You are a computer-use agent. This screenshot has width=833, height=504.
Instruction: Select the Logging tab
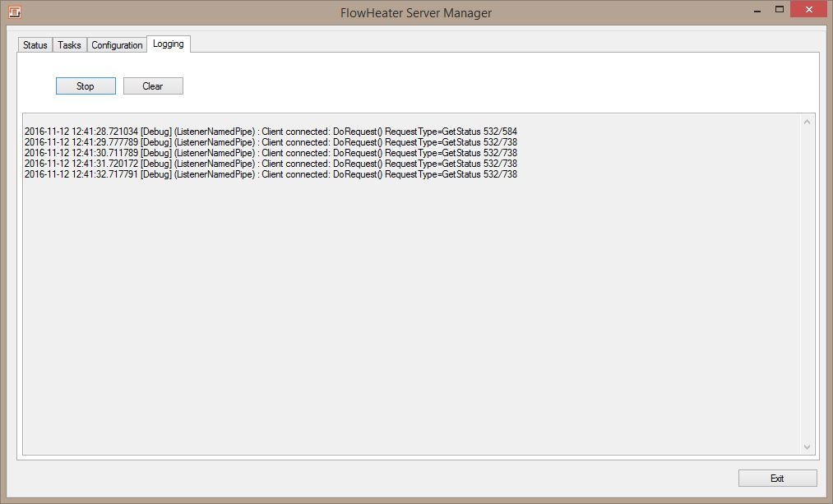pyautogui.click(x=168, y=44)
